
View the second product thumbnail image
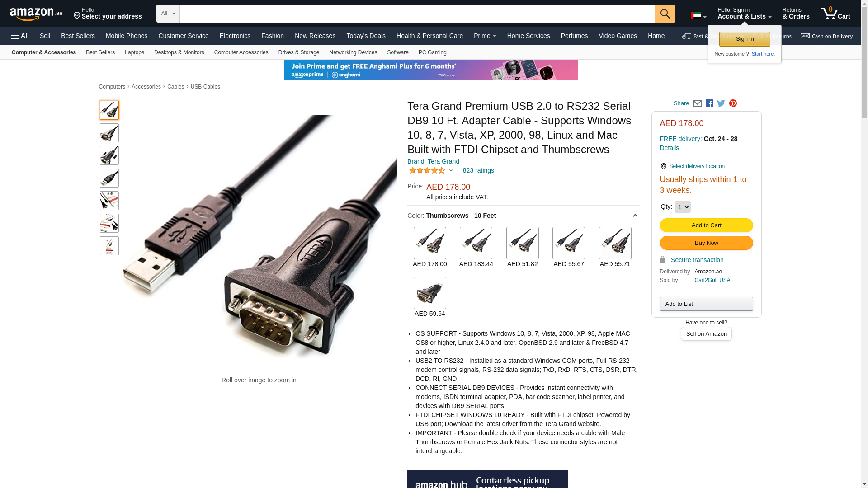pos(109,133)
